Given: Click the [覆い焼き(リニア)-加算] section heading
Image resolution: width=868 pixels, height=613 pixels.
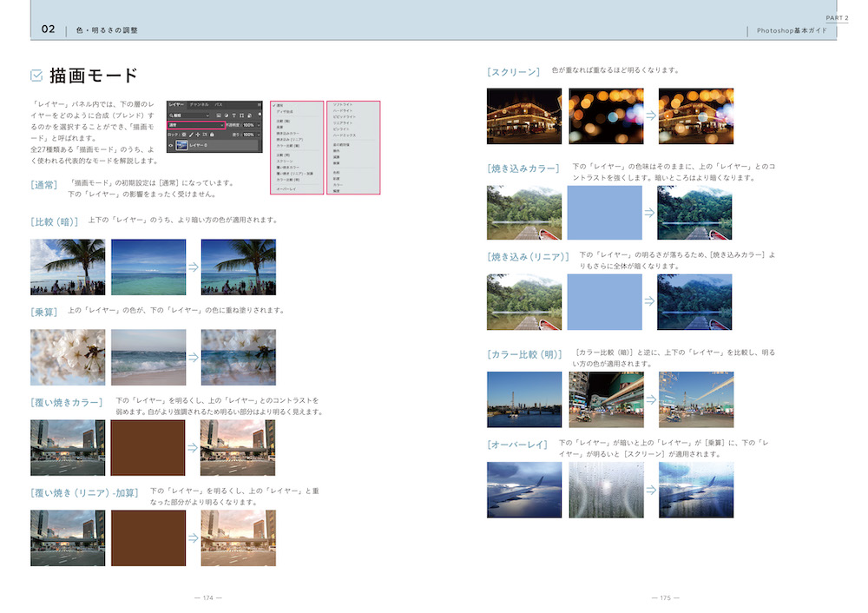Looking at the screenshot, I should coord(84,492).
